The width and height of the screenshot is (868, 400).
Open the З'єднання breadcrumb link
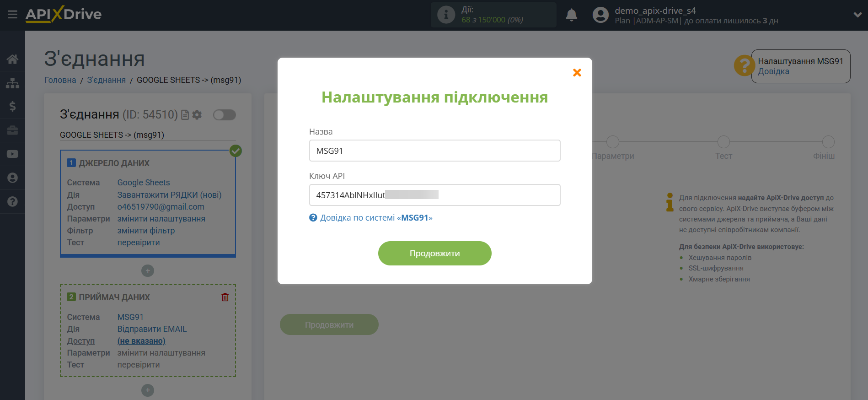[x=107, y=80]
